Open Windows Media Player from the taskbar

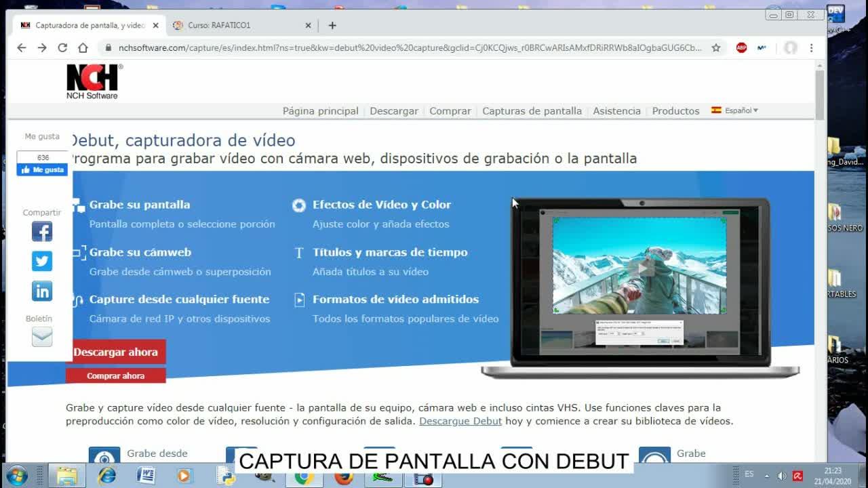184,476
